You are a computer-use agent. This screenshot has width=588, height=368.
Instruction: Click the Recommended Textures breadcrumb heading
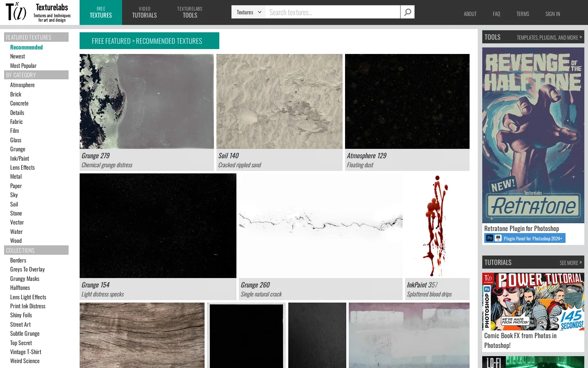click(x=149, y=41)
